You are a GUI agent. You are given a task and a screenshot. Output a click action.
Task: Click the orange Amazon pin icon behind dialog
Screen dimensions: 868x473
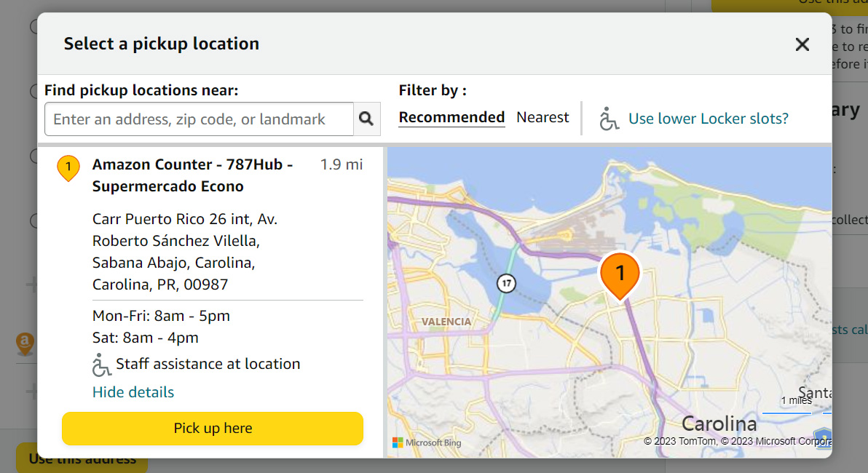point(25,342)
